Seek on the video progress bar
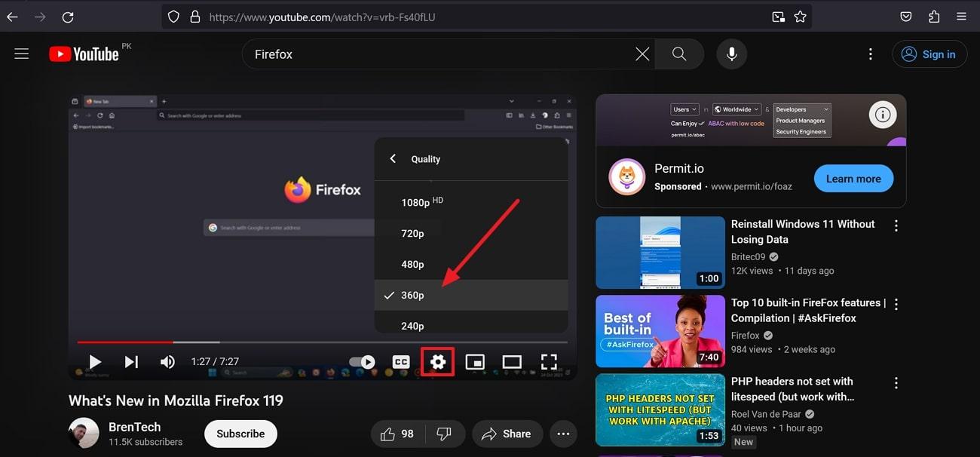The width and height of the screenshot is (980, 457). tap(323, 342)
